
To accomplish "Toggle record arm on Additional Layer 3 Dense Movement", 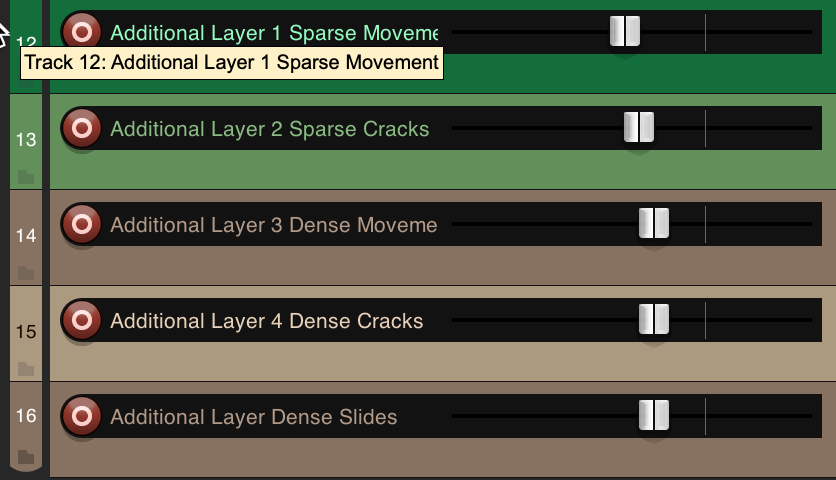I will (82, 224).
